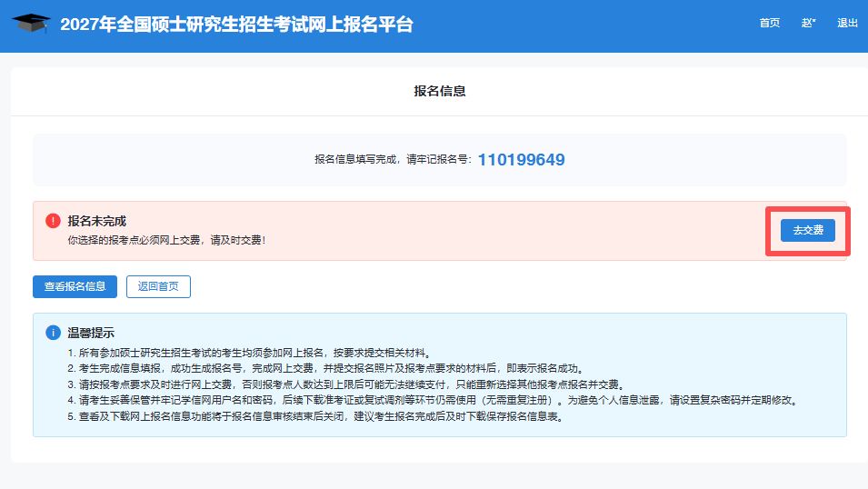Click the label 报名信息填写完成，请牢记报名号
This screenshot has width=868, height=489.
pos(393,159)
